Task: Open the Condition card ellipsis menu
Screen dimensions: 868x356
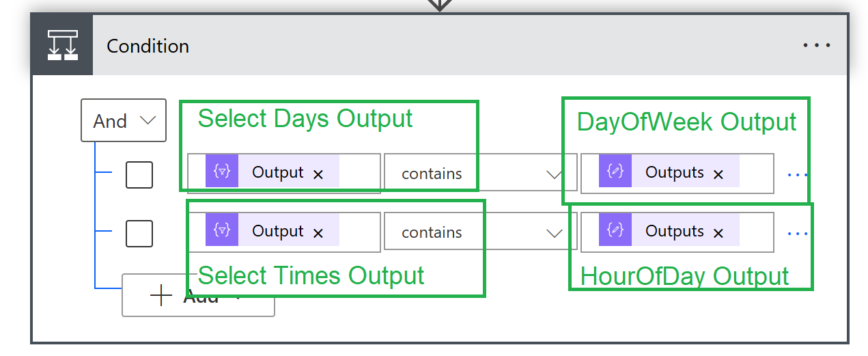Action: coord(816,46)
